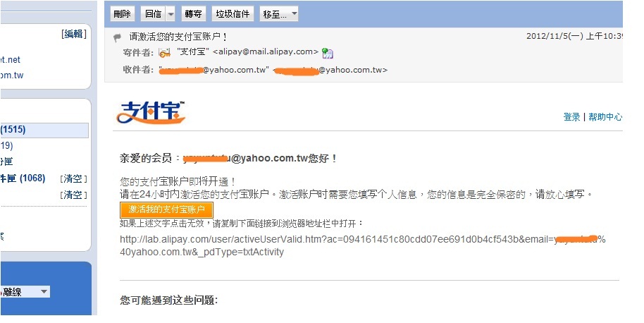The height and width of the screenshot is (323, 644).
Task: Open the 帮助中心 link
Action: (x=605, y=116)
